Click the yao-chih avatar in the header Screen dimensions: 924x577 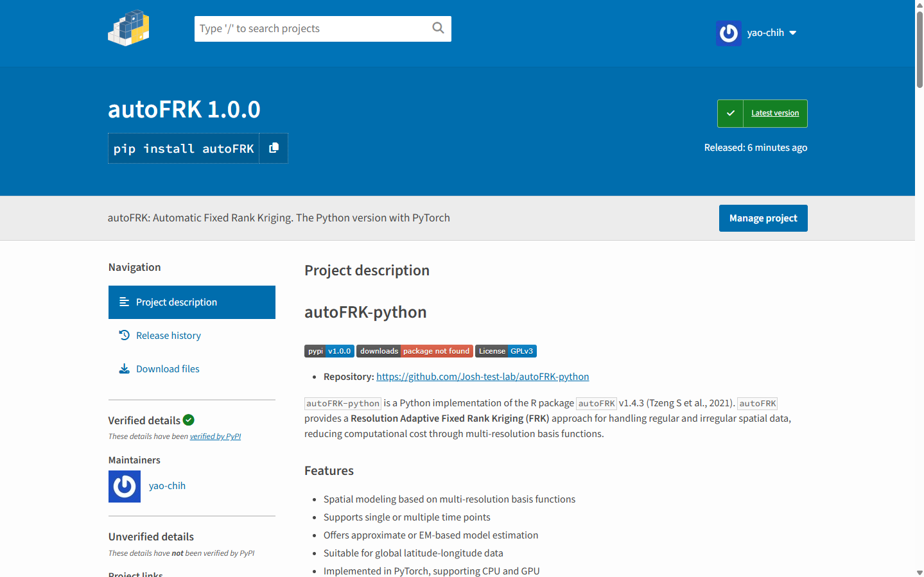click(729, 33)
